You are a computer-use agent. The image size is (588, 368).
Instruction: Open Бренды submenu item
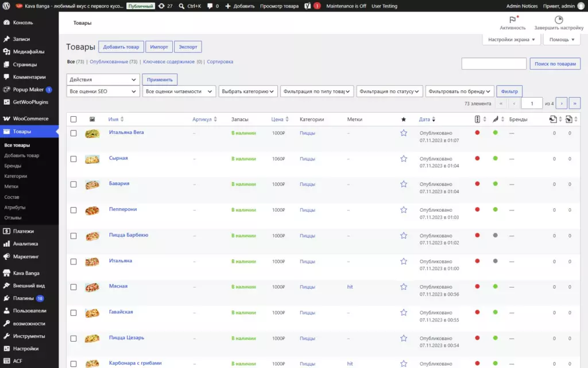click(x=13, y=166)
